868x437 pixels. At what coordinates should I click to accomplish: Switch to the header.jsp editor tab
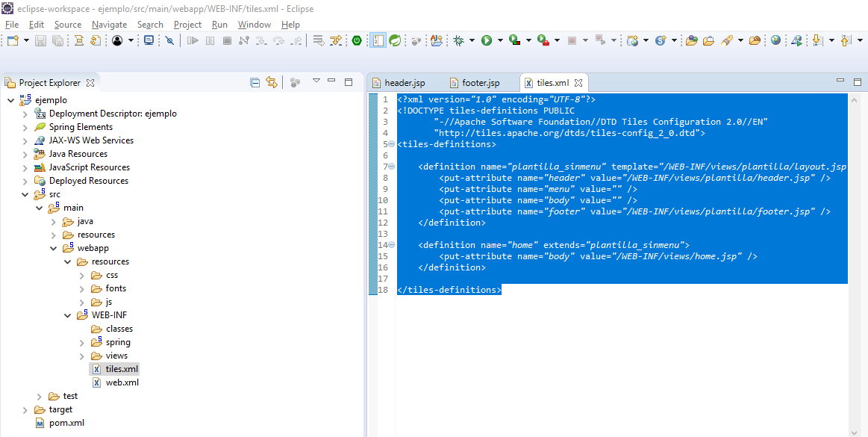[x=399, y=83]
